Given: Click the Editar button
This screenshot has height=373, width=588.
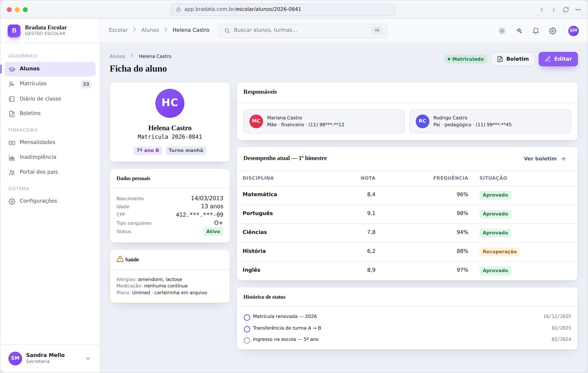Looking at the screenshot, I should point(558,59).
